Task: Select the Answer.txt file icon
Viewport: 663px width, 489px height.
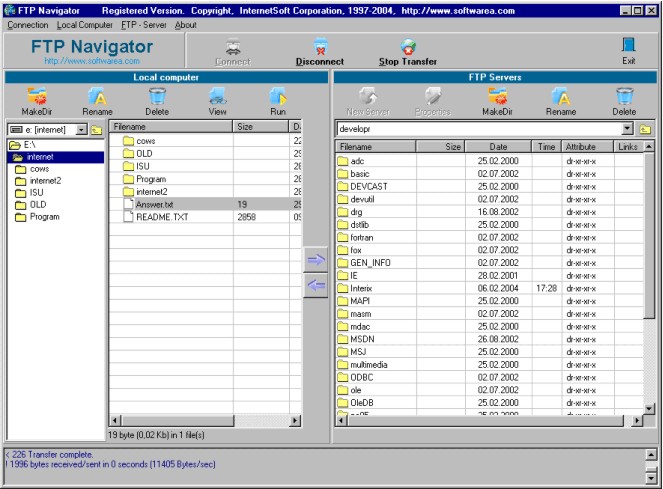Action: (x=129, y=204)
